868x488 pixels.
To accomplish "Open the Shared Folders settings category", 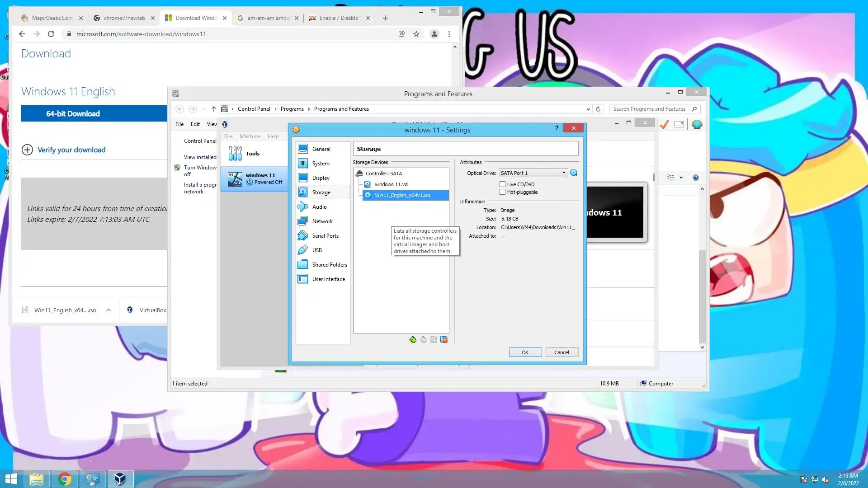I will pyautogui.click(x=329, y=265).
